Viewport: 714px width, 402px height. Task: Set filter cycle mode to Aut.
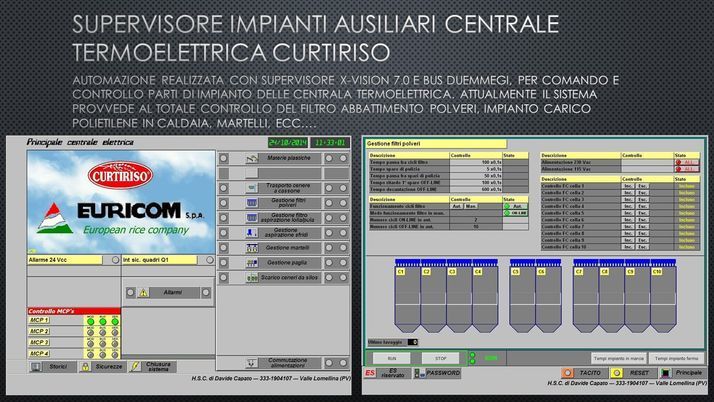[457, 206]
